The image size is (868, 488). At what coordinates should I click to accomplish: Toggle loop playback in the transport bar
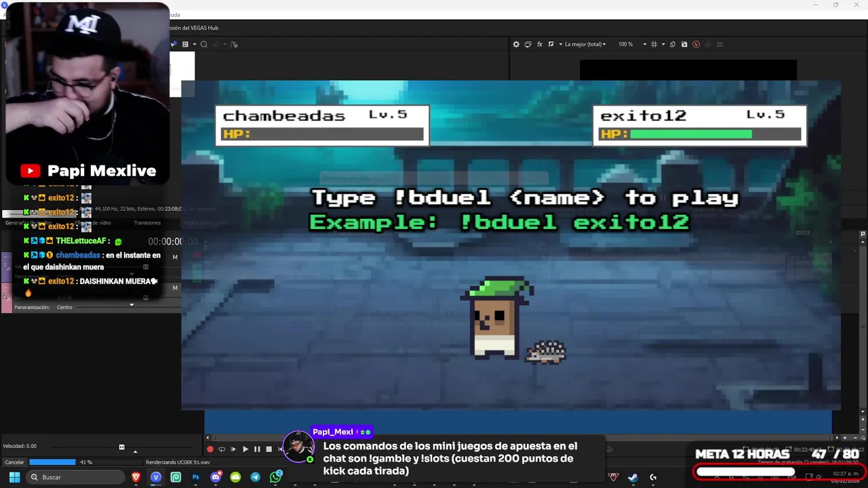click(x=222, y=449)
